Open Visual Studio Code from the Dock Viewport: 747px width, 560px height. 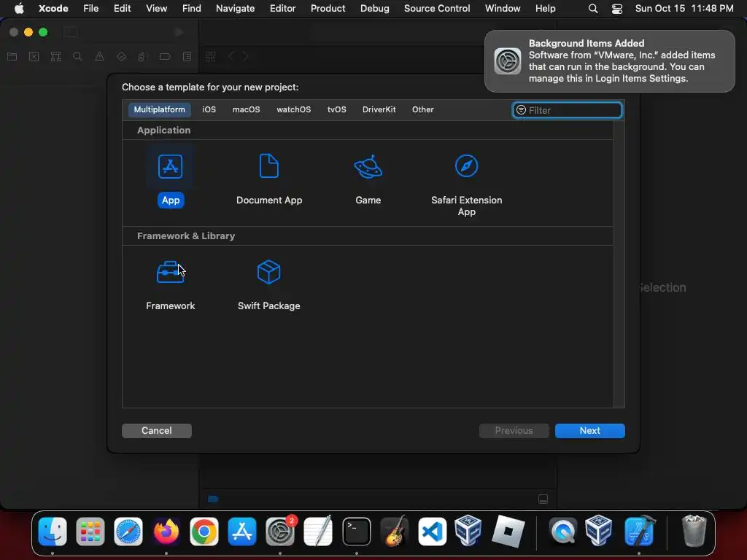(x=432, y=531)
